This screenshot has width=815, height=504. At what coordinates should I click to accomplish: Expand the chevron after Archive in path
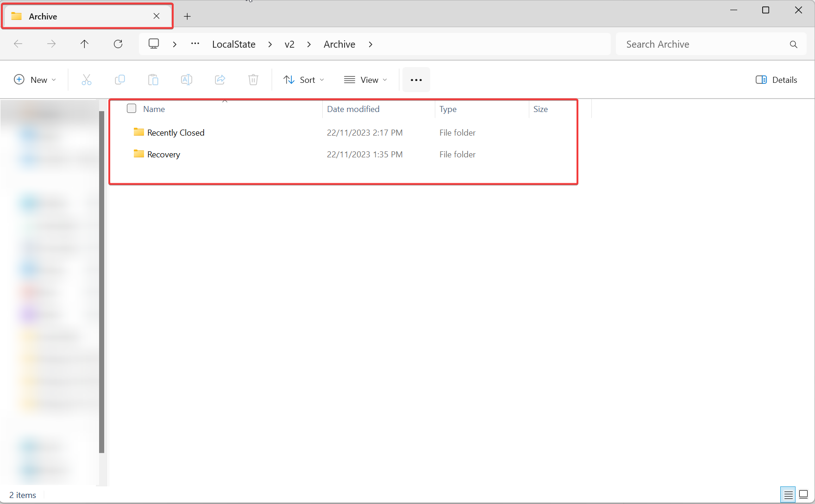coord(370,44)
